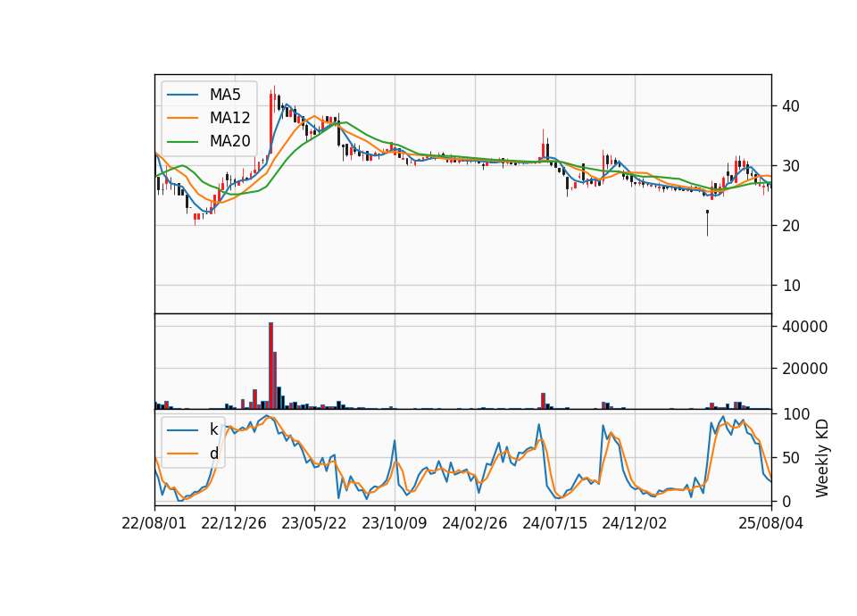The height and width of the screenshot is (616, 857).
Task: Click the 24/07/15 date tick label
Action: [x=554, y=523]
